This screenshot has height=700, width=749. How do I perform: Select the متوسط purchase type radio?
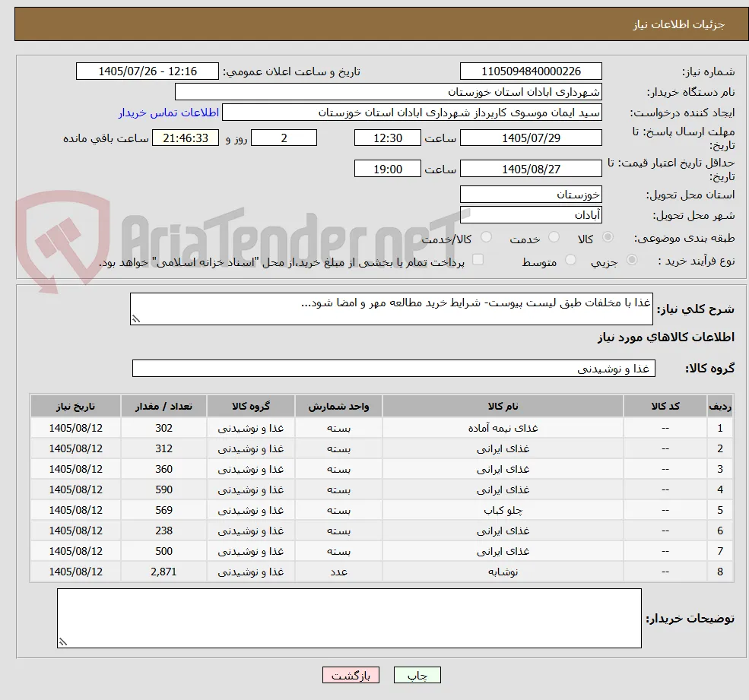(x=570, y=260)
